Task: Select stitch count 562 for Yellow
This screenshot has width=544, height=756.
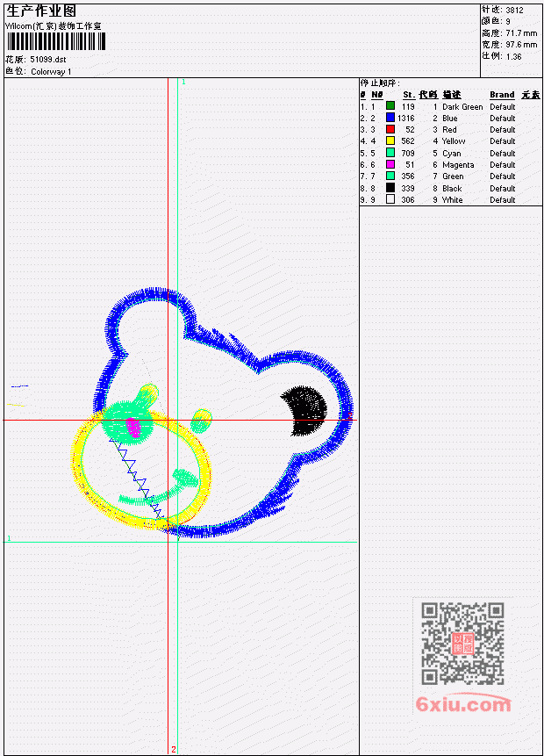Action: click(408, 141)
